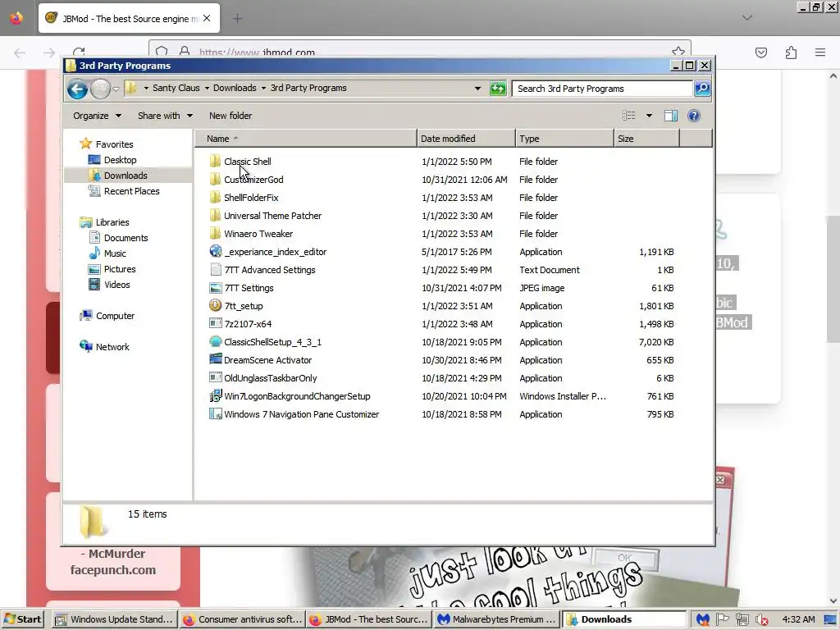
Task: Click the search magnifier button in Explorer
Action: coord(702,89)
